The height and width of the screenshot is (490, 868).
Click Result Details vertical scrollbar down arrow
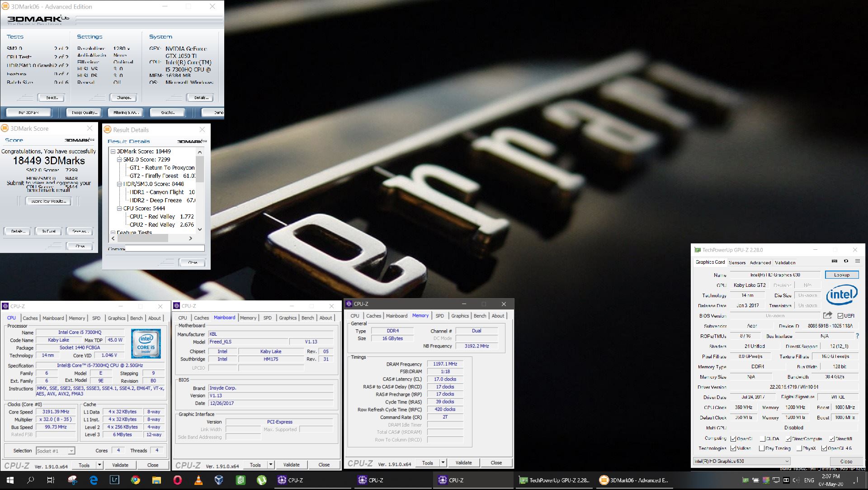click(x=200, y=229)
